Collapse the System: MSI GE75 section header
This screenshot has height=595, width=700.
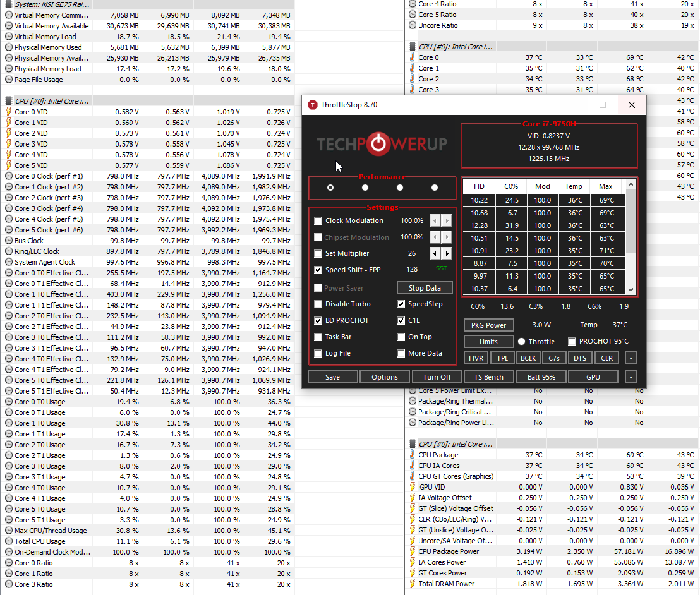coord(8,4)
